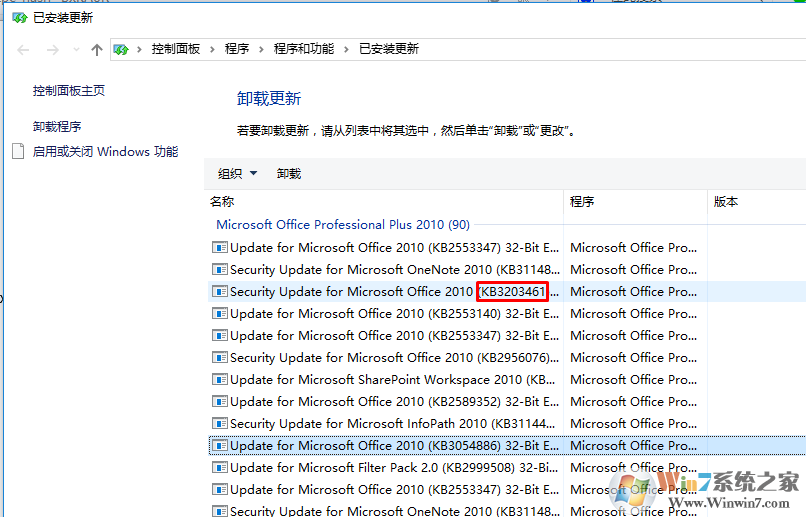
Task: Click program cell in the SharePoint Workspace row
Action: 634,380
